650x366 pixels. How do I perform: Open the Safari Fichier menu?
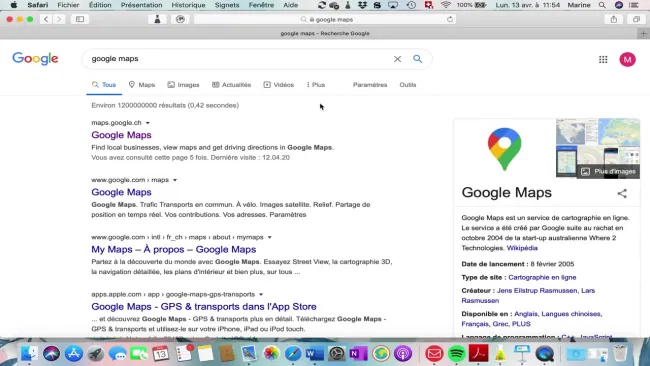click(x=68, y=5)
